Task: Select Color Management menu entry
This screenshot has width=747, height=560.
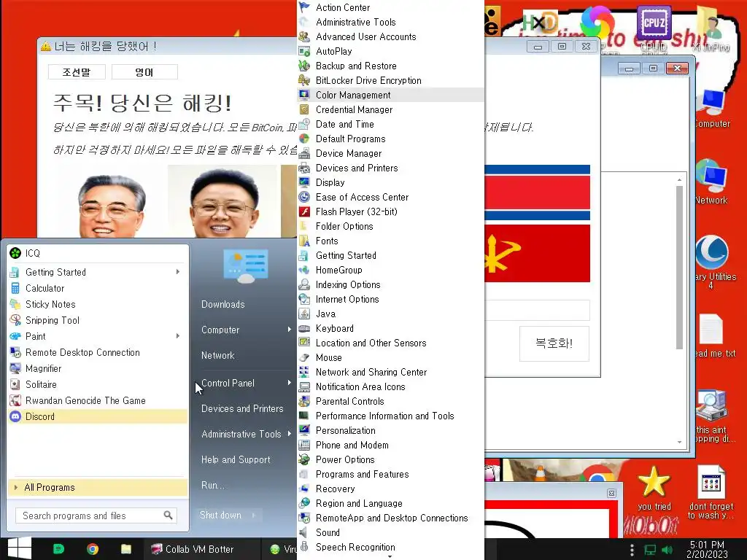Action: click(391, 95)
